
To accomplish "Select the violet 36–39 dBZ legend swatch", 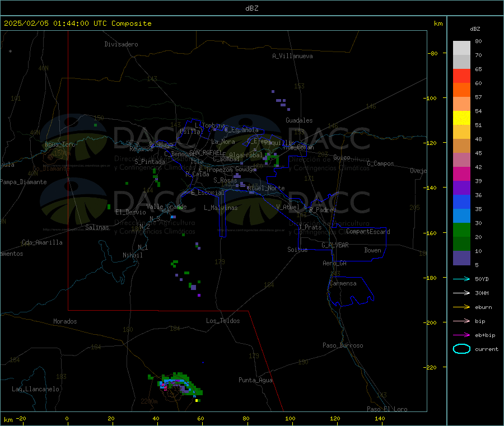I will pyautogui.click(x=461, y=188).
